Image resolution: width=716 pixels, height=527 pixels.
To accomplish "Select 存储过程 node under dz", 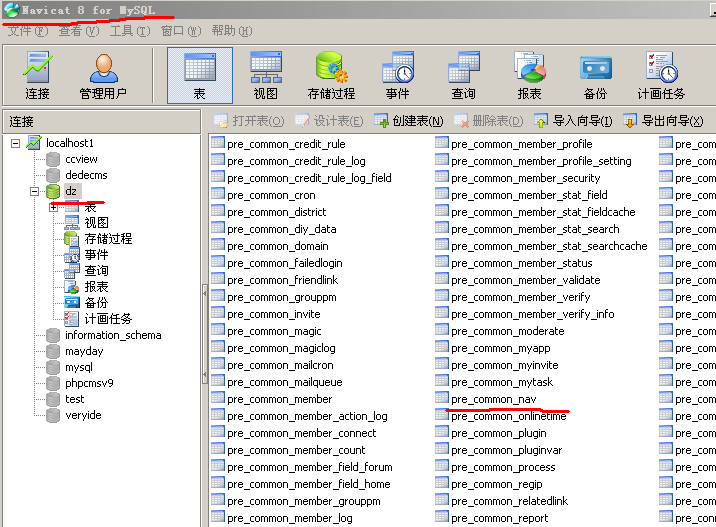I will pos(108,239).
